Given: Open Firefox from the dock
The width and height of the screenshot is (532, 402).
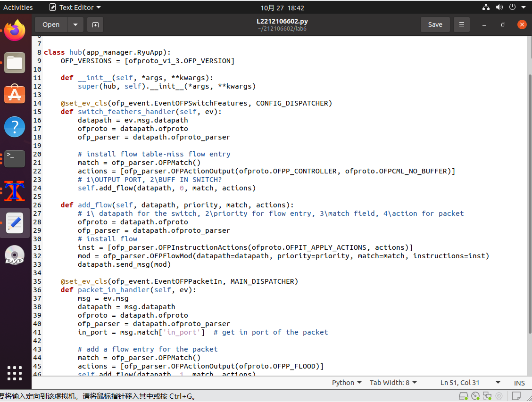Looking at the screenshot, I should pos(15,31).
